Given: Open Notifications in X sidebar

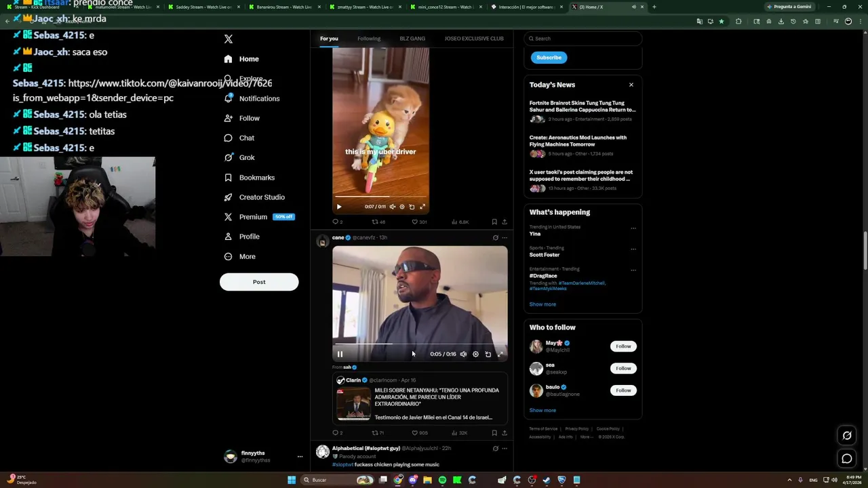Looking at the screenshot, I should [252, 98].
